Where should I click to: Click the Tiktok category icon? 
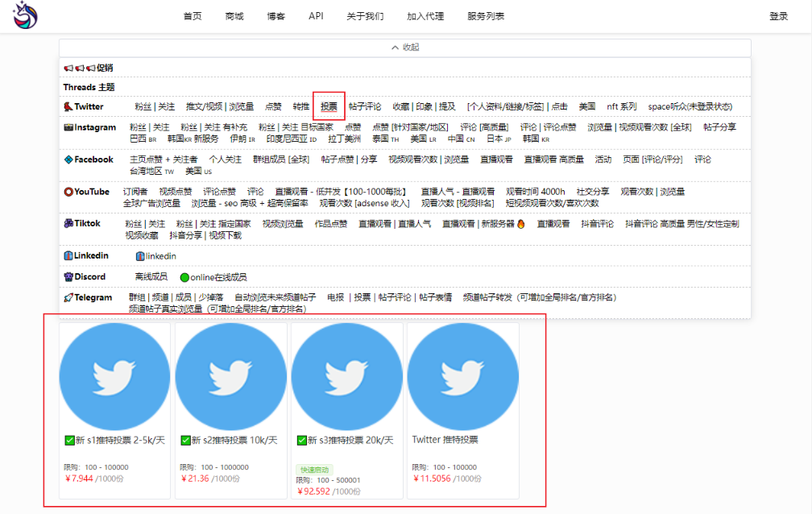(68, 223)
